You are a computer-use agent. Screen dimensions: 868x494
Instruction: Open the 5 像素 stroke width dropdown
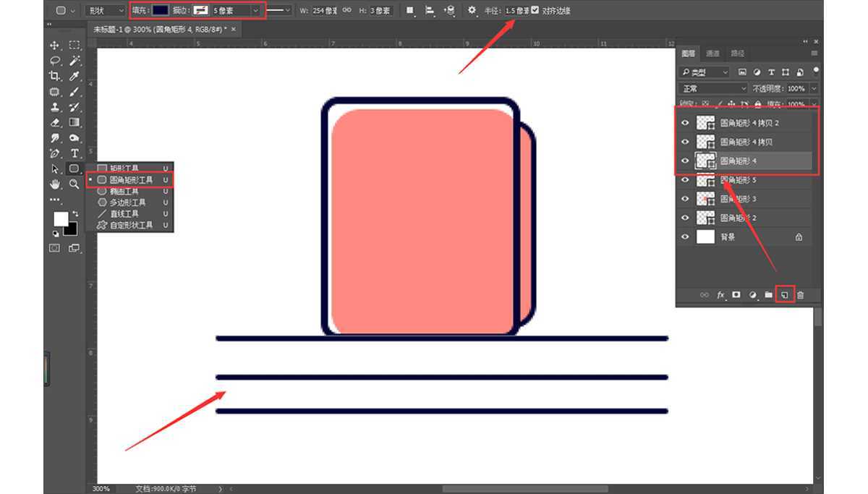click(x=236, y=11)
